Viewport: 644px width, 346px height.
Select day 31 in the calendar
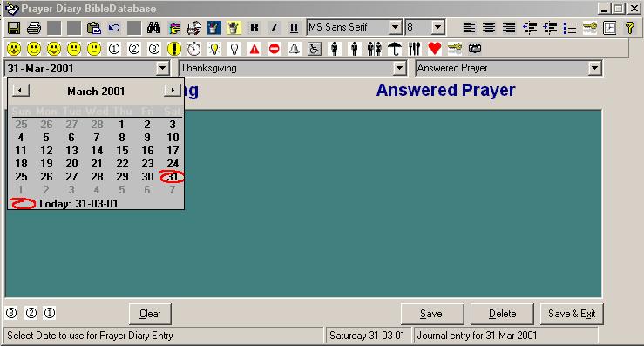173,177
